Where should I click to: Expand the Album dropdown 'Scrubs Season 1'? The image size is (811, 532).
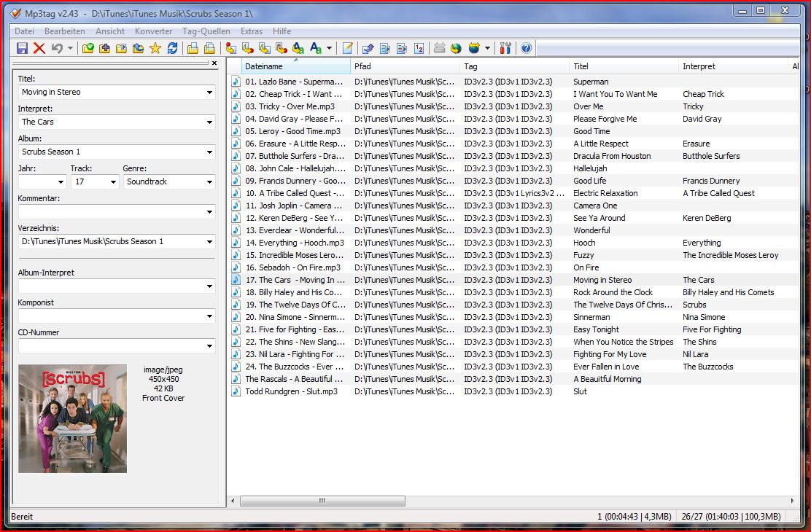pos(209,152)
